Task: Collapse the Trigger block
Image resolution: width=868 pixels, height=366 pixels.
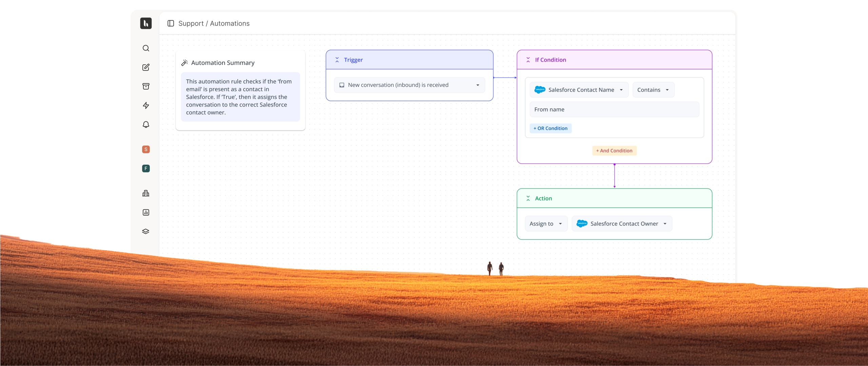Action: (337, 60)
